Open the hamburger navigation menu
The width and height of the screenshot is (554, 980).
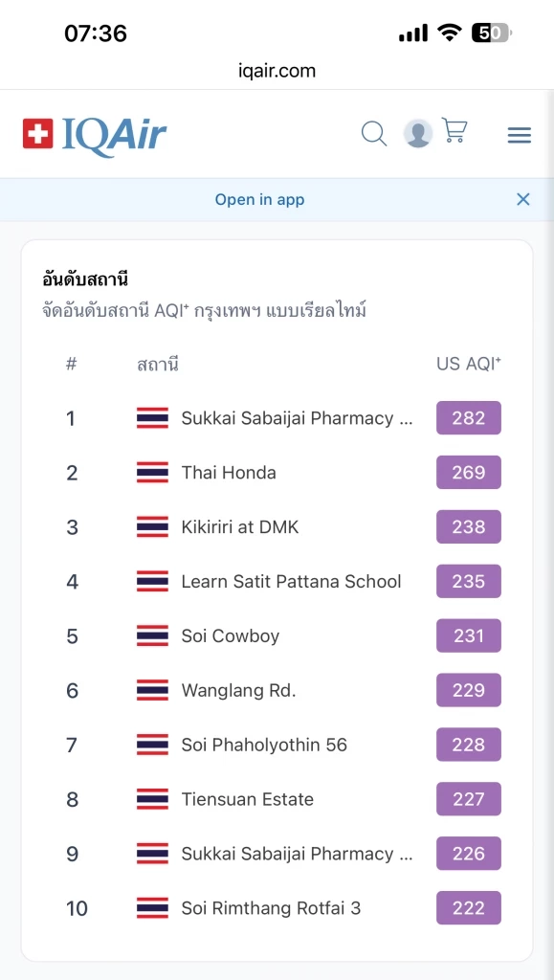click(x=519, y=134)
